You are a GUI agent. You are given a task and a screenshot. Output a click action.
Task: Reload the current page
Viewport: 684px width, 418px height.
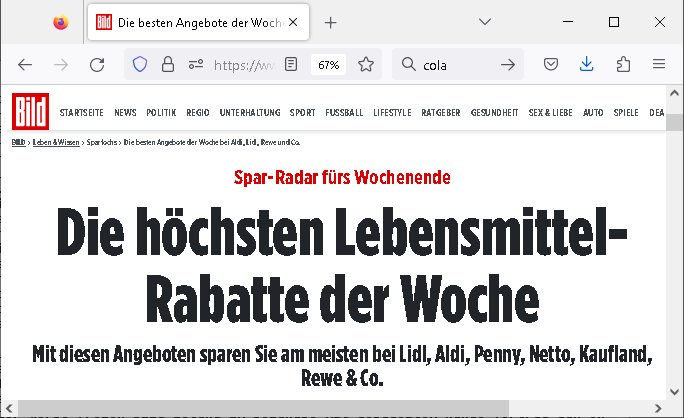[x=97, y=65]
